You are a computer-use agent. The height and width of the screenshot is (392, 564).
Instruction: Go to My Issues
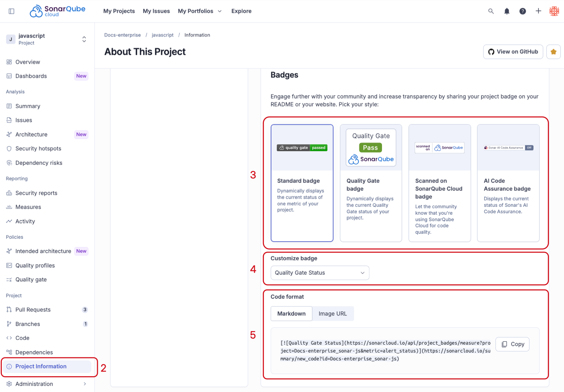tap(156, 11)
